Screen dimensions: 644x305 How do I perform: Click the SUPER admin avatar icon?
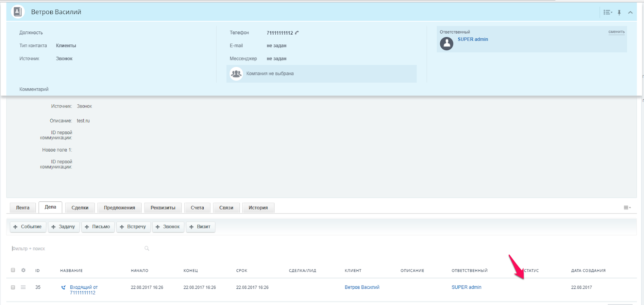click(446, 44)
